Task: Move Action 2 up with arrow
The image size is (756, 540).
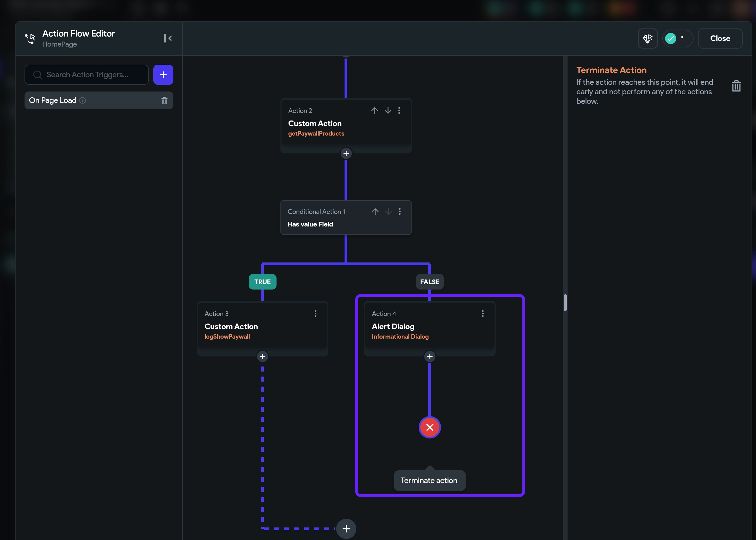Action: point(374,111)
